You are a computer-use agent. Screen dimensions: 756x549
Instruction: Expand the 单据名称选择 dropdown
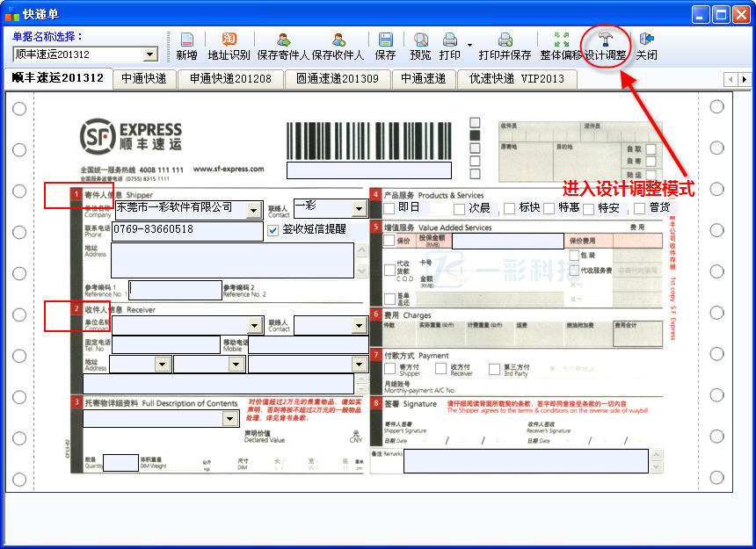[150, 54]
